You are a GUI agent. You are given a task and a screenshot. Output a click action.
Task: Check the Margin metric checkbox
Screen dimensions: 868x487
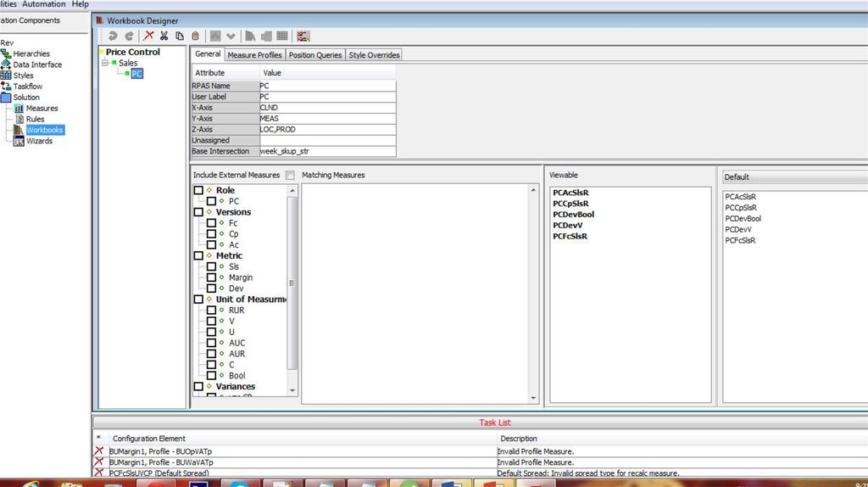pyautogui.click(x=211, y=277)
